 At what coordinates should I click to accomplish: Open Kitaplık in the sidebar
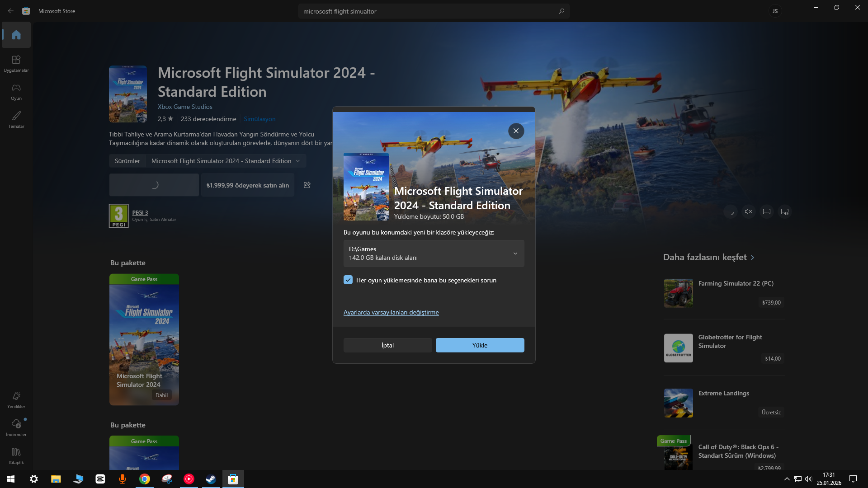pyautogui.click(x=16, y=456)
